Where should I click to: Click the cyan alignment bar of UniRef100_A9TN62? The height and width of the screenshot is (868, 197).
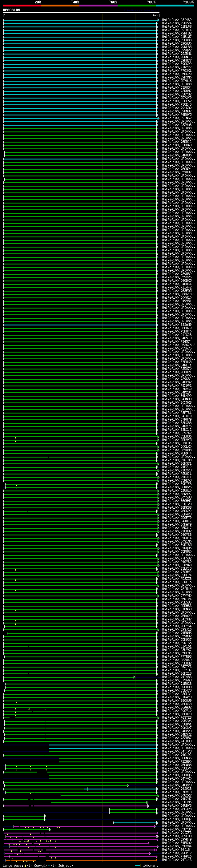point(81,118)
